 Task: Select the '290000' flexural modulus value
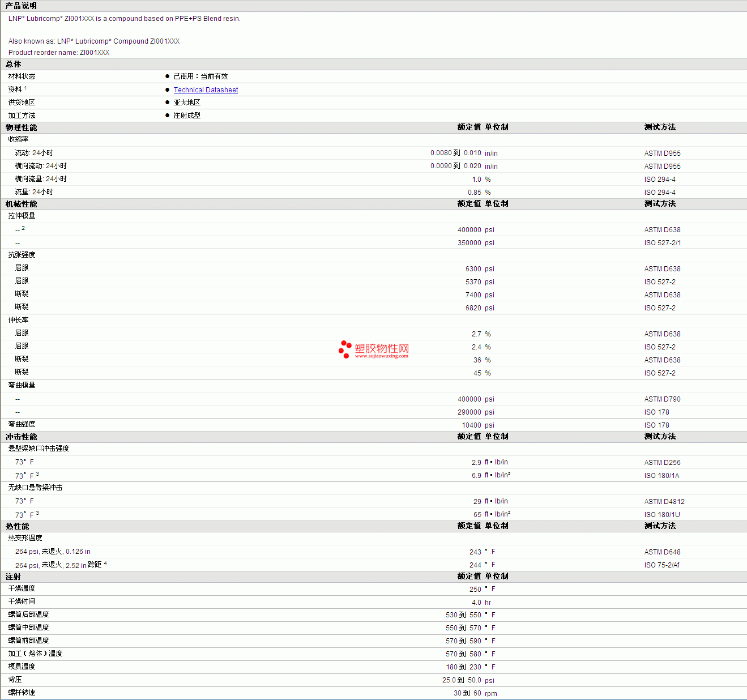pos(469,412)
